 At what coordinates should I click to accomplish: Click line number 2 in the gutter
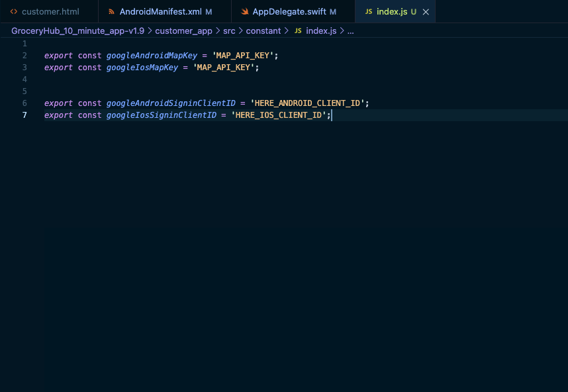24,56
